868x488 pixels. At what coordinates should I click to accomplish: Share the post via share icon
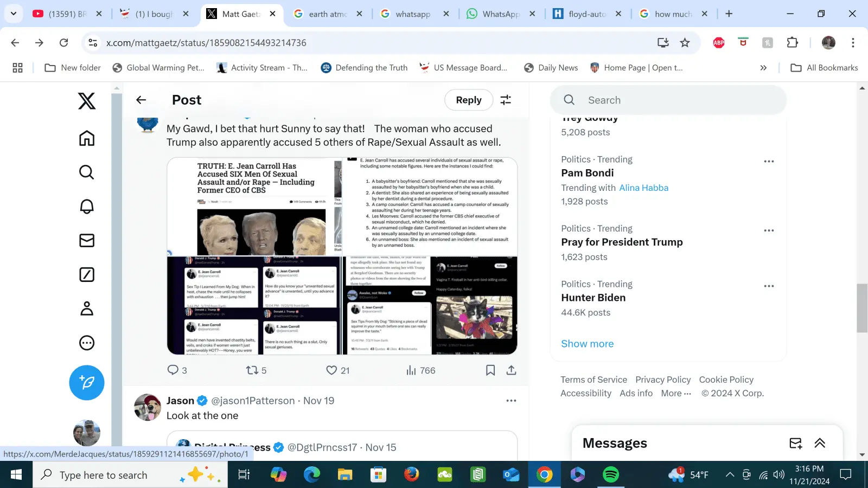(x=511, y=370)
